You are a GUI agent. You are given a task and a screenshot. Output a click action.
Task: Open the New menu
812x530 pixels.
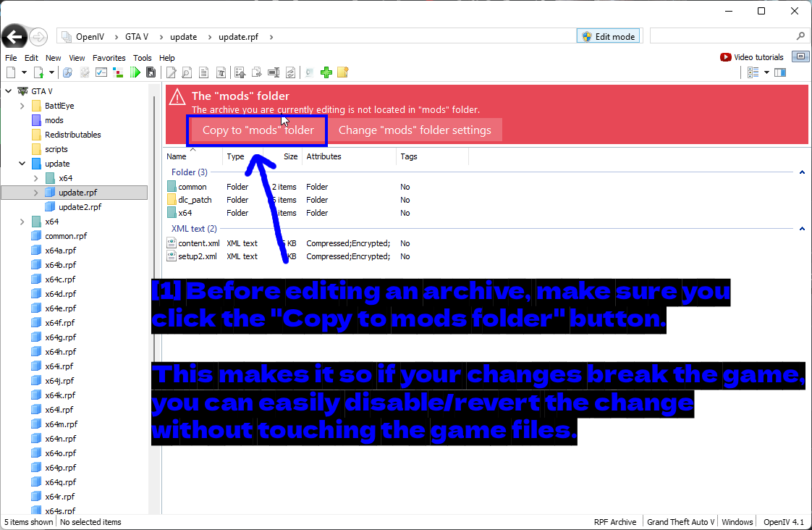54,58
